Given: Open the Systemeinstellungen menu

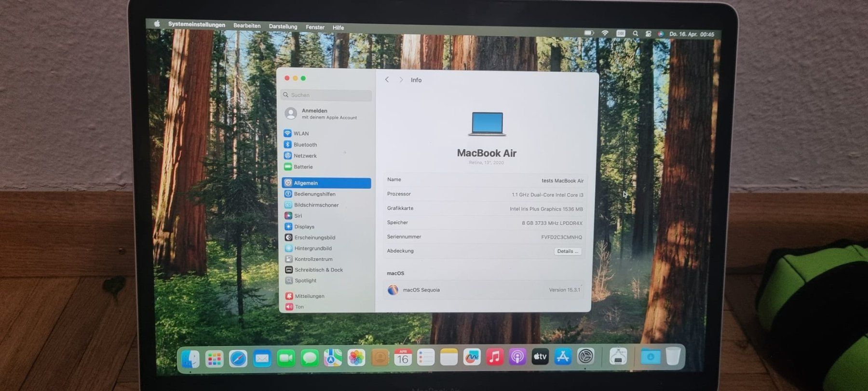Looking at the screenshot, I should click(196, 24).
